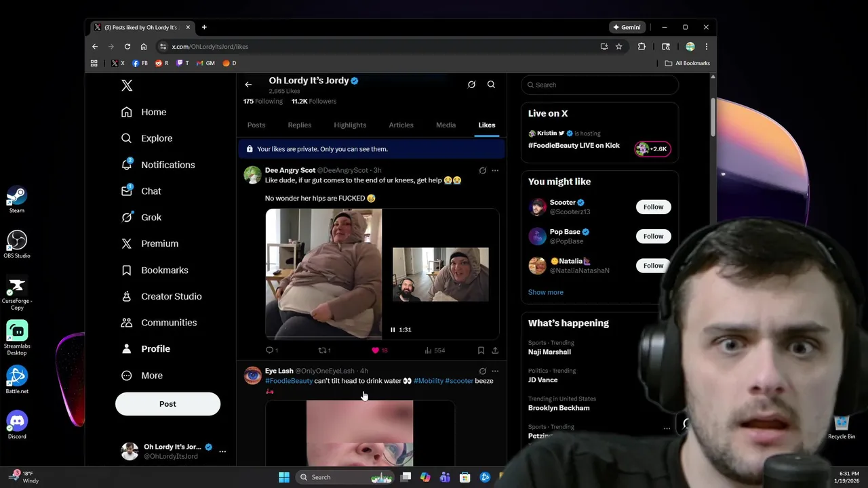Open a new Chrome tab

click(204, 27)
